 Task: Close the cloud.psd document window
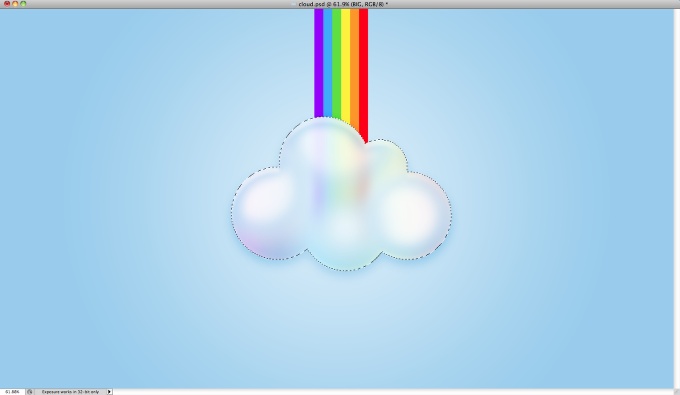point(7,3)
